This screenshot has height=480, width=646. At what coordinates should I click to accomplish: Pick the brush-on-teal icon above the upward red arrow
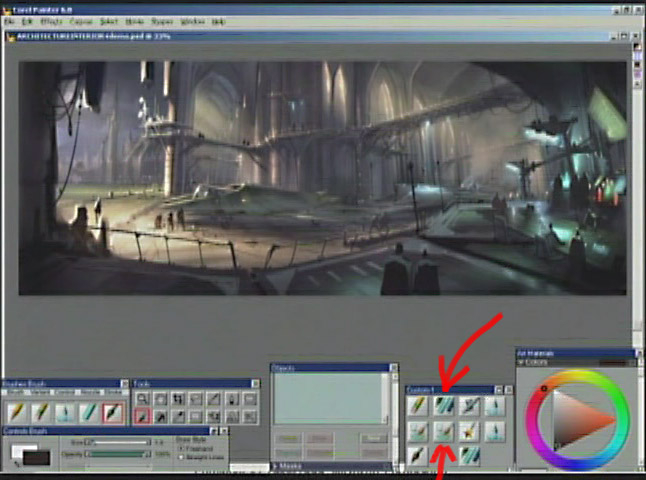[x=444, y=431]
